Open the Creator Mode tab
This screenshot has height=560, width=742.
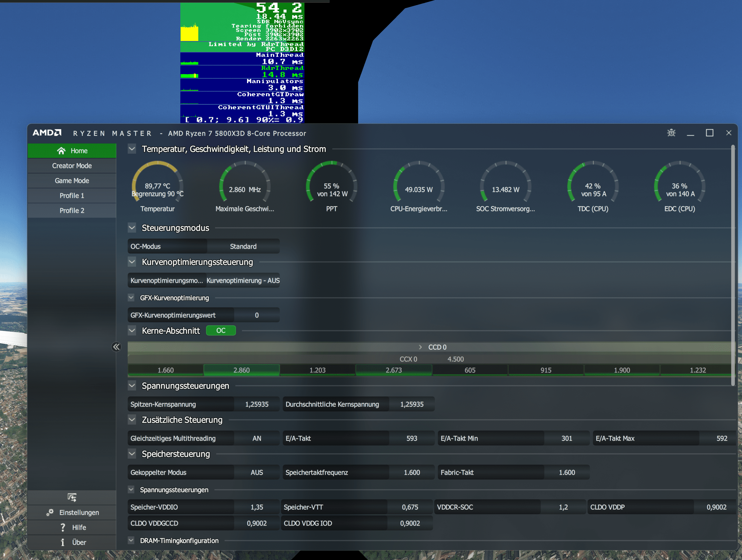click(x=72, y=166)
